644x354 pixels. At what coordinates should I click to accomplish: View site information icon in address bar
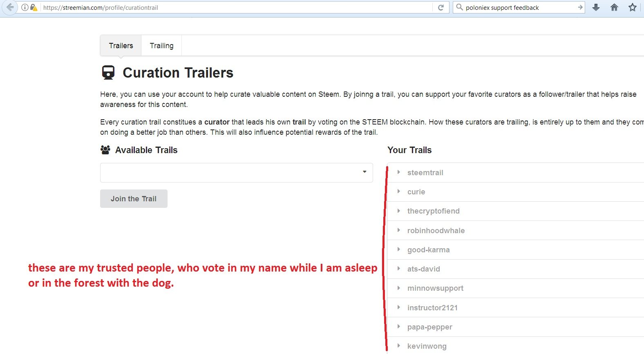[25, 7]
